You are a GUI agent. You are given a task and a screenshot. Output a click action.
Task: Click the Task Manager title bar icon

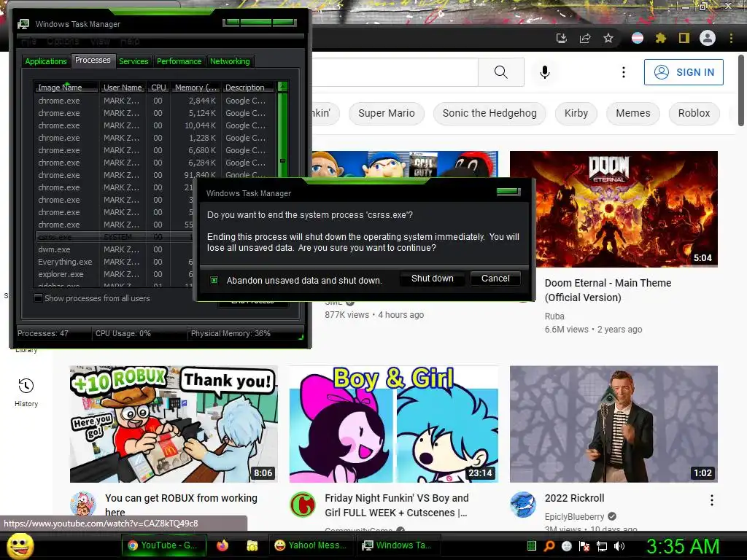click(x=23, y=24)
